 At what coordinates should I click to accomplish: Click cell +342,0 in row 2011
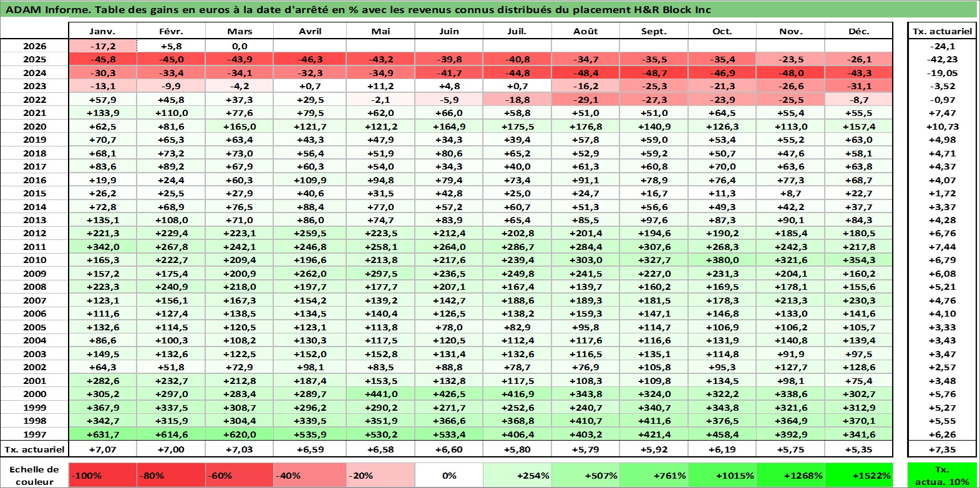102,247
